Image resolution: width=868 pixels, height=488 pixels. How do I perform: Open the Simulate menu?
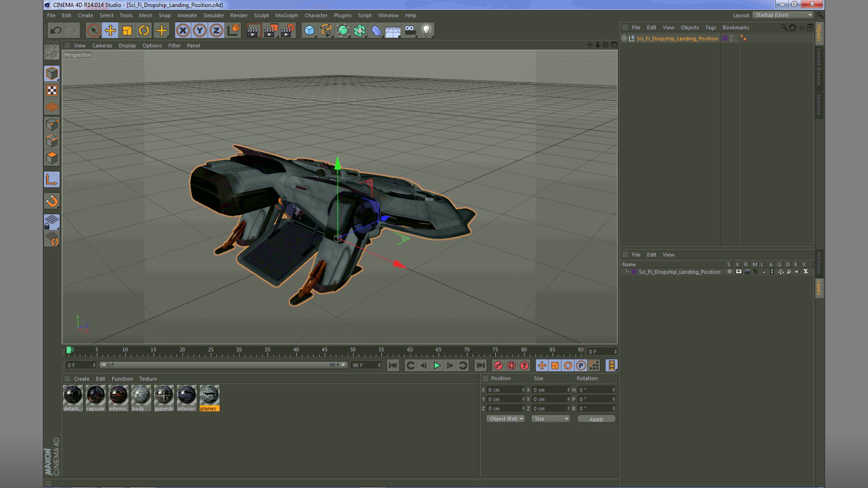pos(213,15)
